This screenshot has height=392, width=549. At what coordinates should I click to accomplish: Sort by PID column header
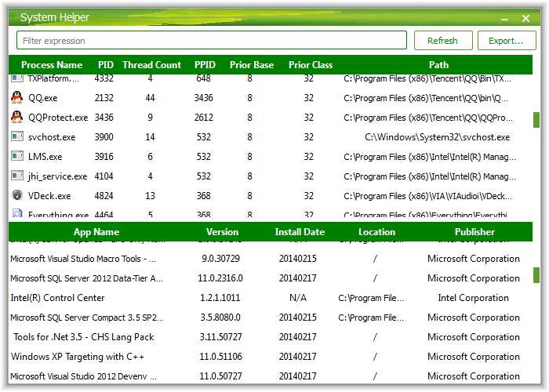(106, 65)
